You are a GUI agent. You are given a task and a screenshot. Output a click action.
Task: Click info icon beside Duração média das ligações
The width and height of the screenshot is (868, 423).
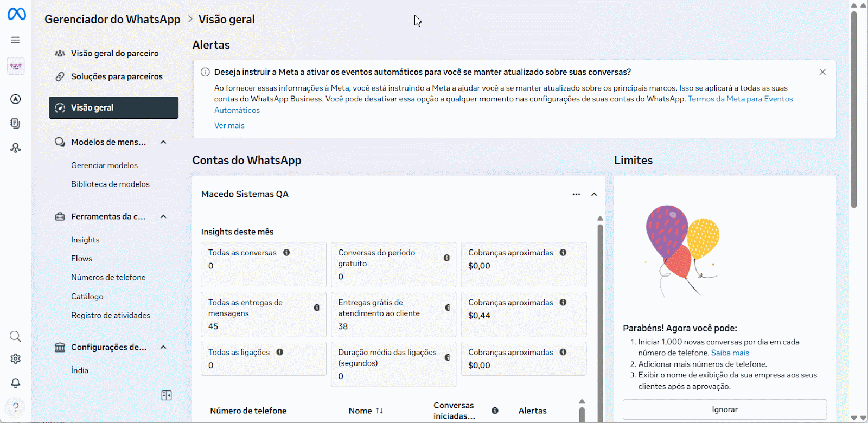tap(447, 358)
